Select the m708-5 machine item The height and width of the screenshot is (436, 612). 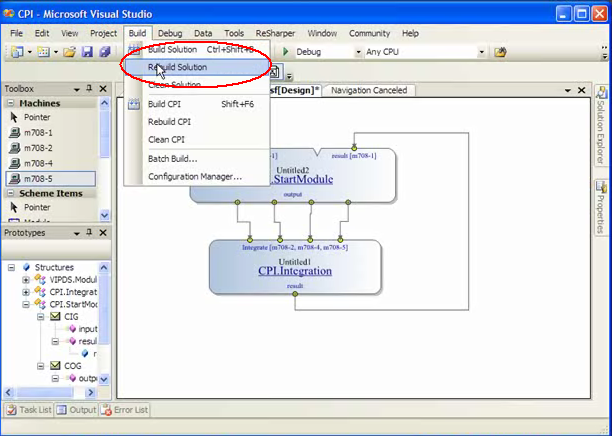51,179
